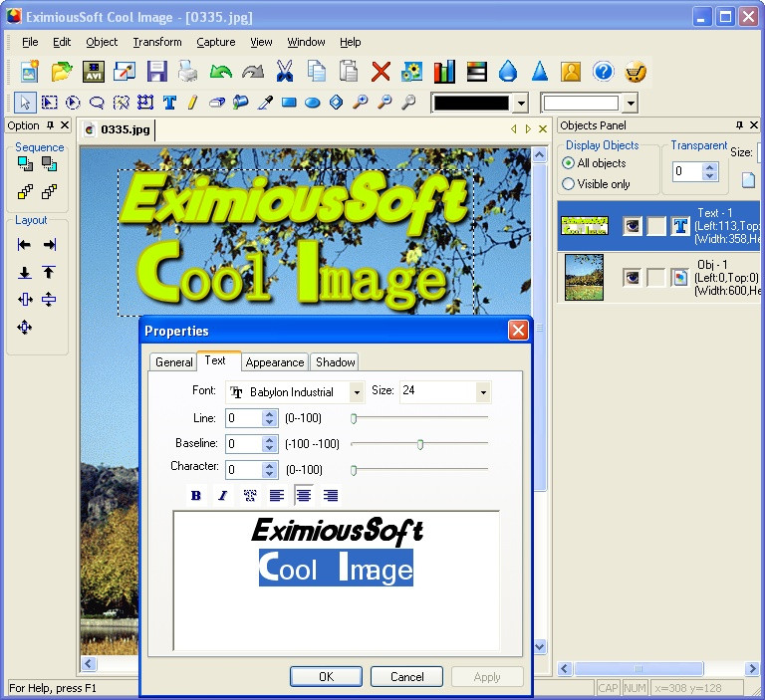The width and height of the screenshot is (765, 700).
Task: Select the eyedropper color picker tool
Action: (x=265, y=103)
